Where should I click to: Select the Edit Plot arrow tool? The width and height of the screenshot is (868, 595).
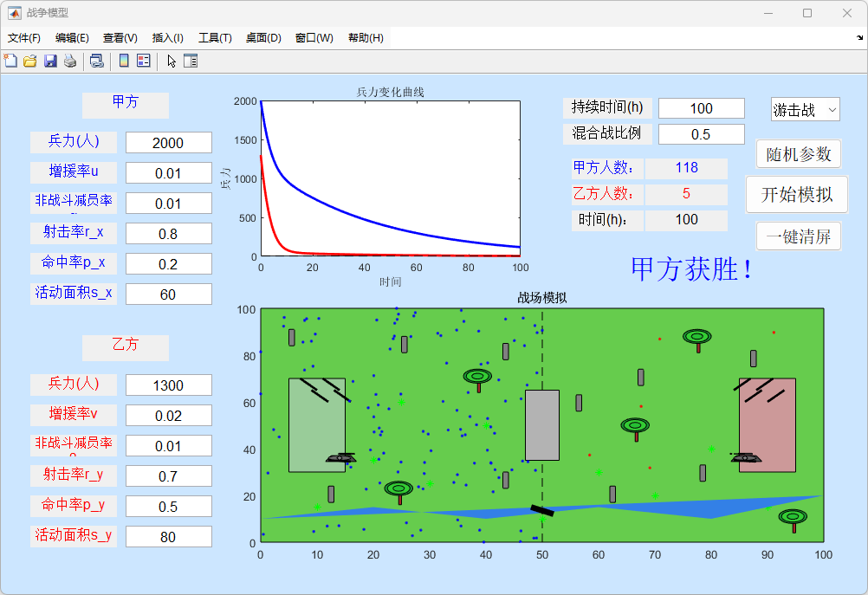pyautogui.click(x=172, y=61)
